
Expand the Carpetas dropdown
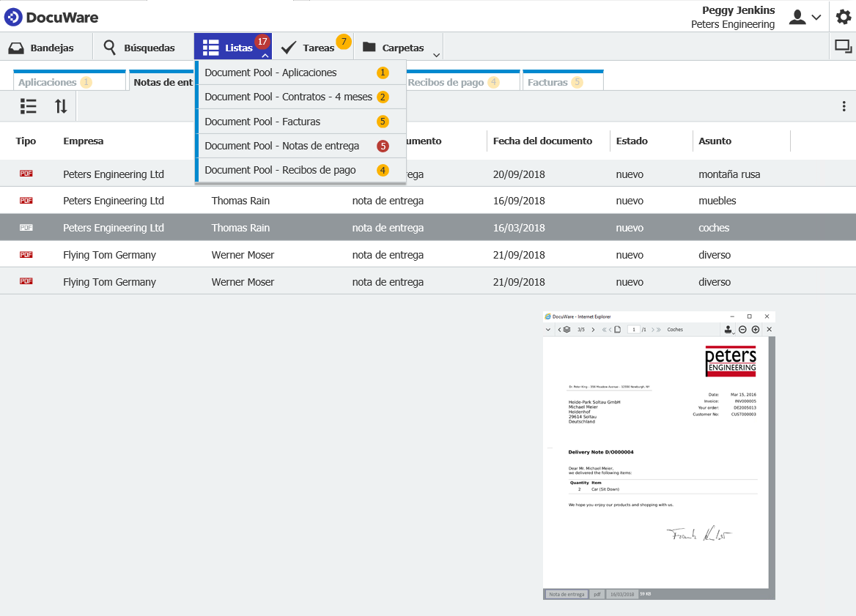click(x=437, y=55)
